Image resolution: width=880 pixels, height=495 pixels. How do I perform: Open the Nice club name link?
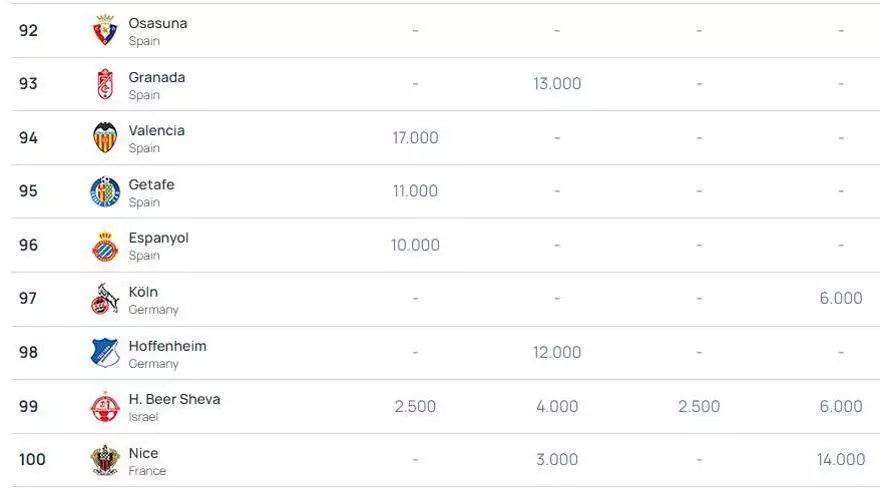tap(143, 453)
